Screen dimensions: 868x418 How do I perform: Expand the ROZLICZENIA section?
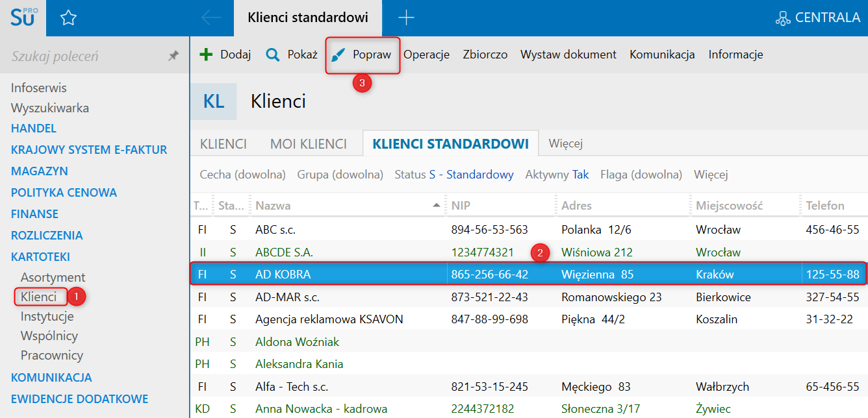point(47,236)
